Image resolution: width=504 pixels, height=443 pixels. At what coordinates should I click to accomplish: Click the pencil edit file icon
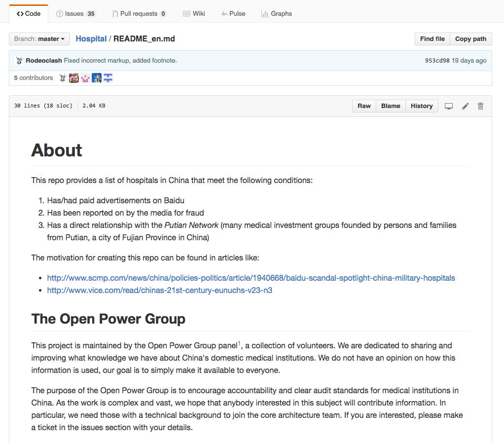click(x=465, y=106)
